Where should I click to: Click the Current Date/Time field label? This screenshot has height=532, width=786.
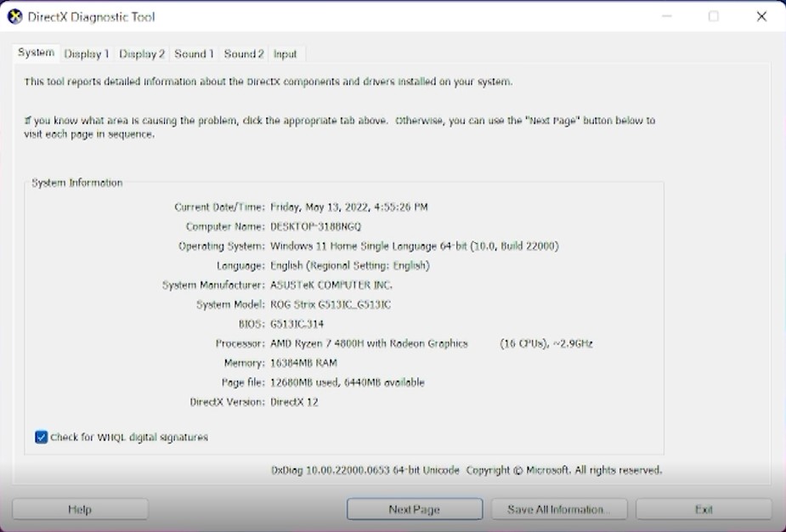pyautogui.click(x=219, y=207)
